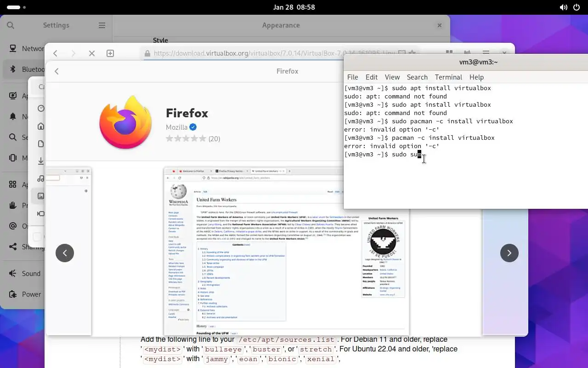The image size is (588, 368).
Task: Click the 'bullseye' code label
Action: tap(222, 349)
